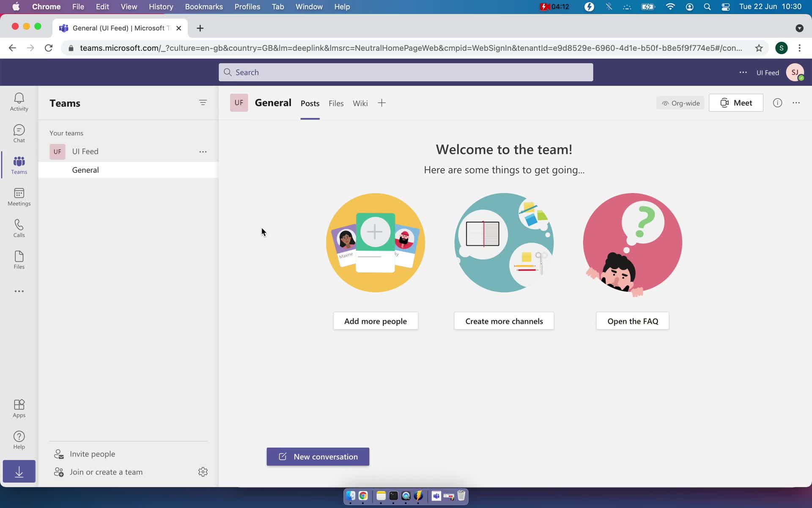Open Finder from the Dock
Viewport: 812px width, 508px height.
coord(351,496)
